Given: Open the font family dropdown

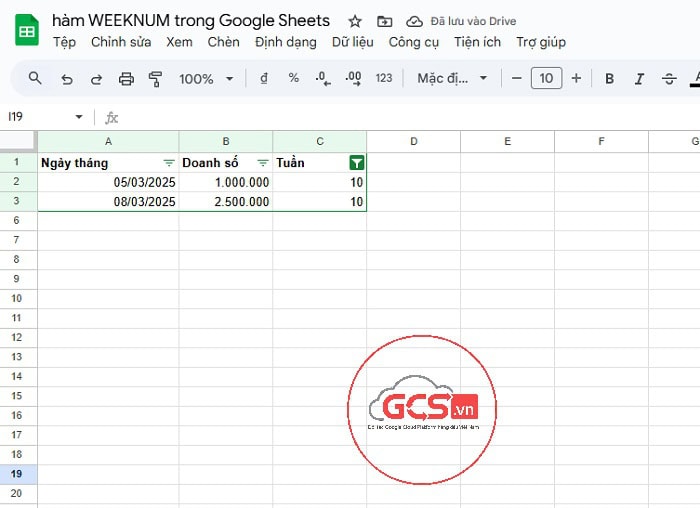Looking at the screenshot, I should tap(452, 79).
